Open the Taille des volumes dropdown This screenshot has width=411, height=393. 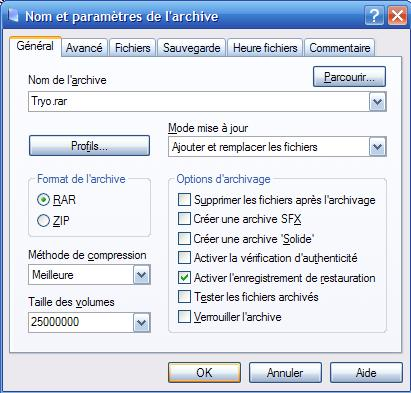click(142, 323)
